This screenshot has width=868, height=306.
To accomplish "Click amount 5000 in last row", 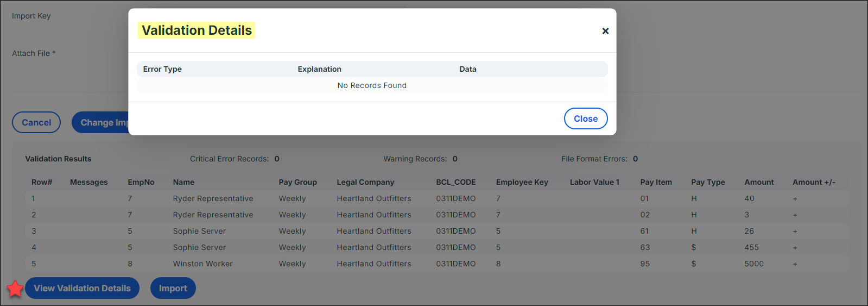I will (x=754, y=264).
